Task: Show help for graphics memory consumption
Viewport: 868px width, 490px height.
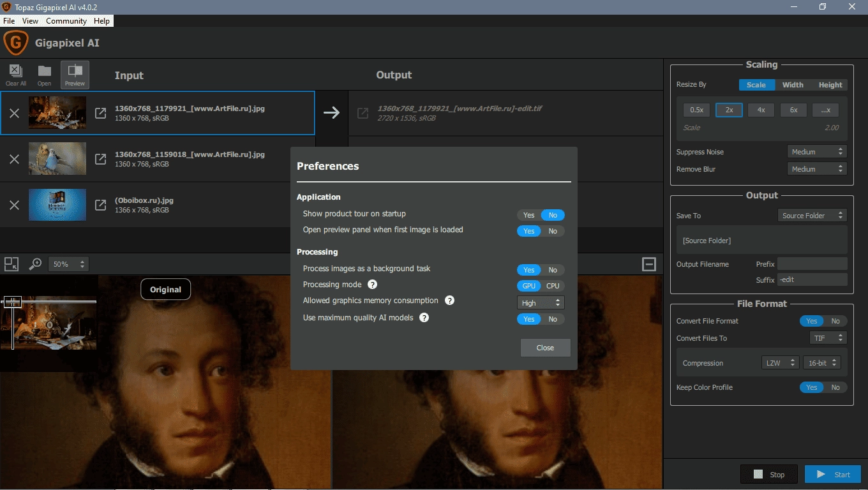Action: pos(449,301)
